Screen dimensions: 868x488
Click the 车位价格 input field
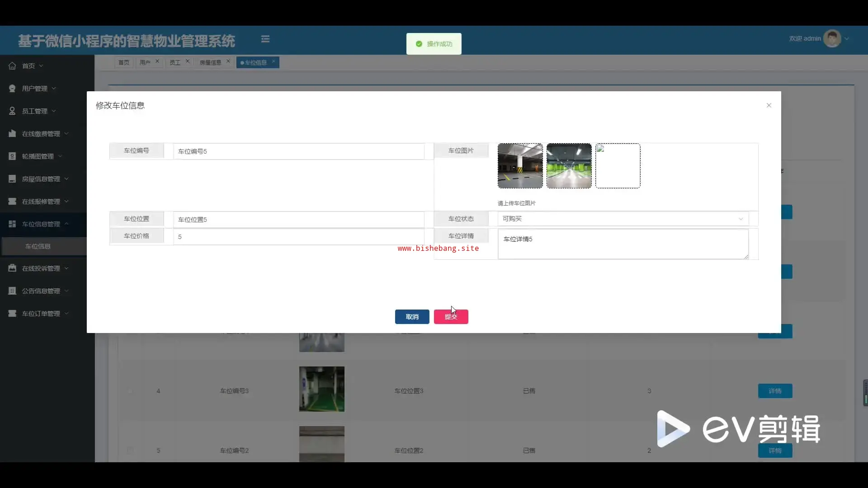click(298, 237)
